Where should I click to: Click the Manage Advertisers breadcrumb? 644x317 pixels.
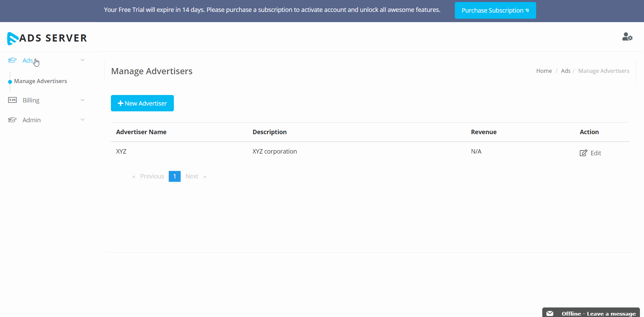pyautogui.click(x=604, y=71)
